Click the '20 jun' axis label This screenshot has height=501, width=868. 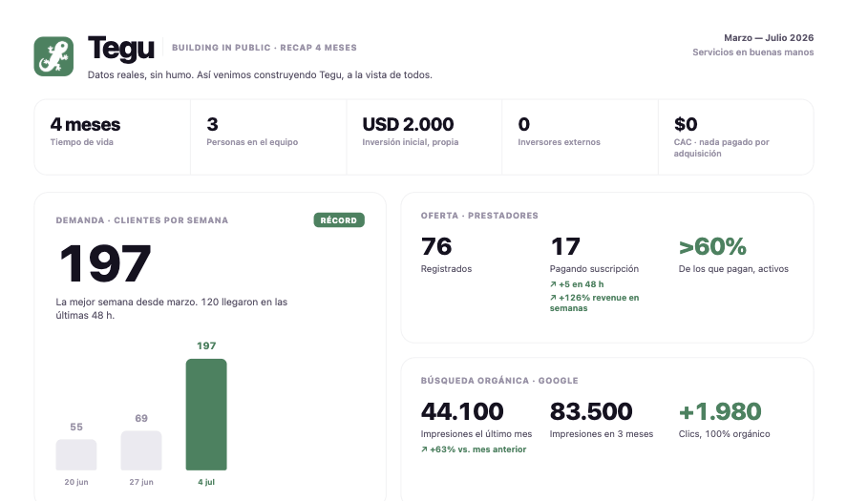(x=76, y=482)
